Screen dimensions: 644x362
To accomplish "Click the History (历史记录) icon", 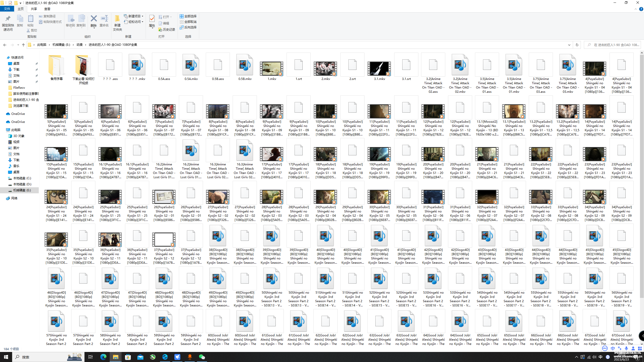I will [167, 30].
